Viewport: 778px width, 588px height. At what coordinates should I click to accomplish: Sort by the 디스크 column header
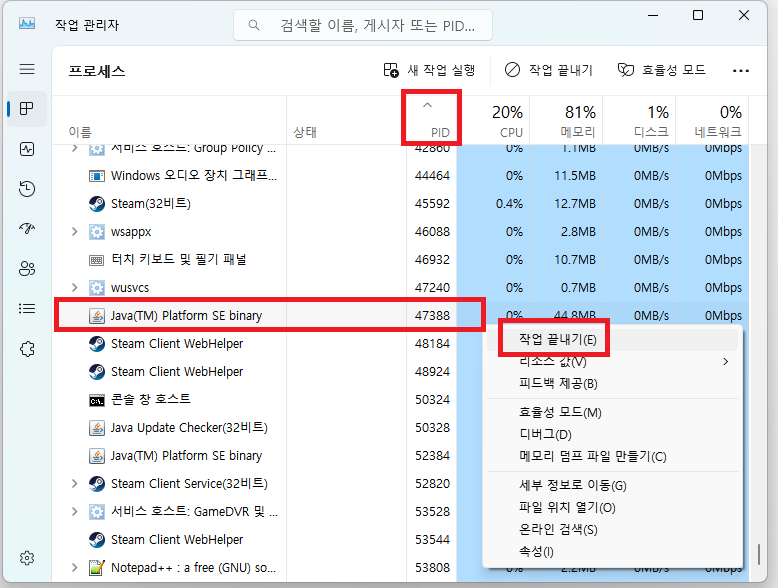[639, 120]
